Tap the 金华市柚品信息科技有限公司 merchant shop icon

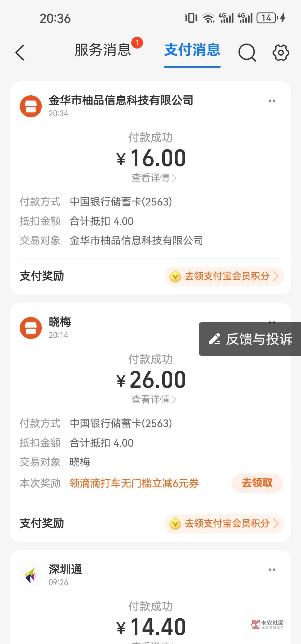[x=31, y=106]
